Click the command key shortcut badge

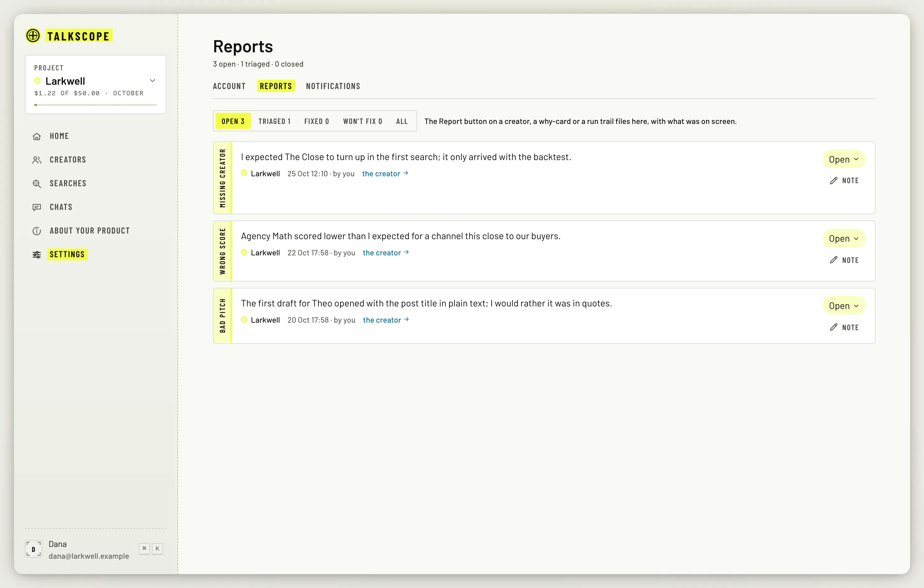tap(144, 548)
